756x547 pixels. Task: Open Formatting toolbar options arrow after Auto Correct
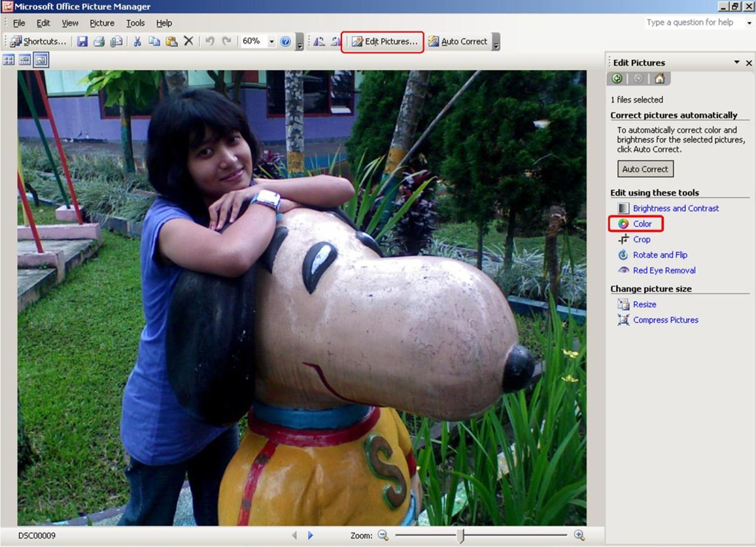(x=496, y=42)
